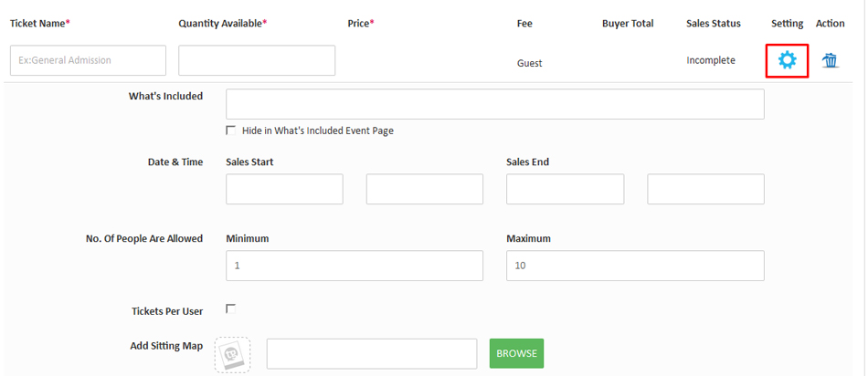Edit the Minimum people allowed field
The image size is (868, 376).
(x=354, y=266)
